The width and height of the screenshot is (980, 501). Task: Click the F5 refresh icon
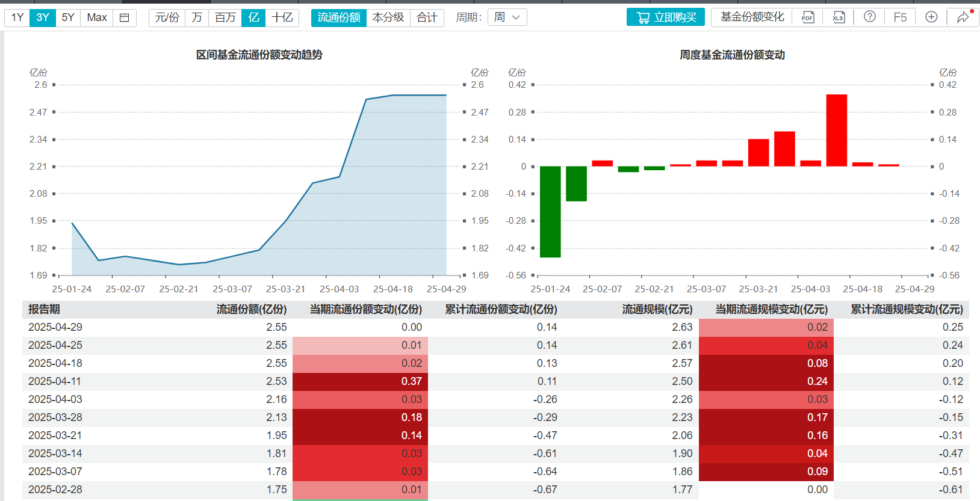pyautogui.click(x=900, y=17)
